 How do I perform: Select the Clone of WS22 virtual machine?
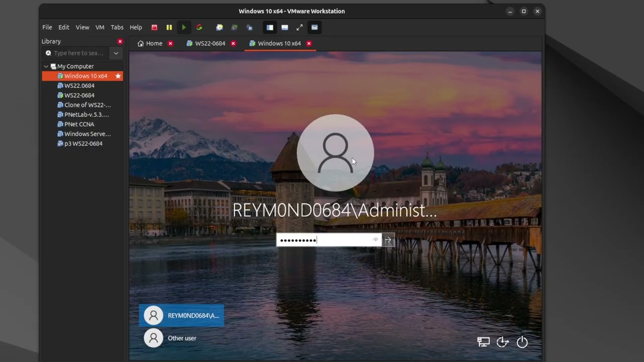(84, 105)
